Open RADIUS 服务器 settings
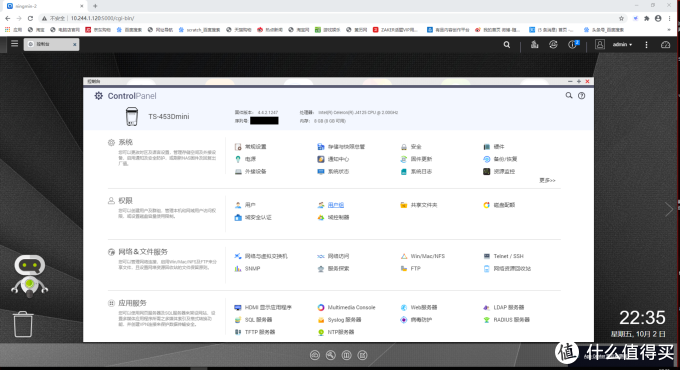The image size is (680, 370). 507,320
